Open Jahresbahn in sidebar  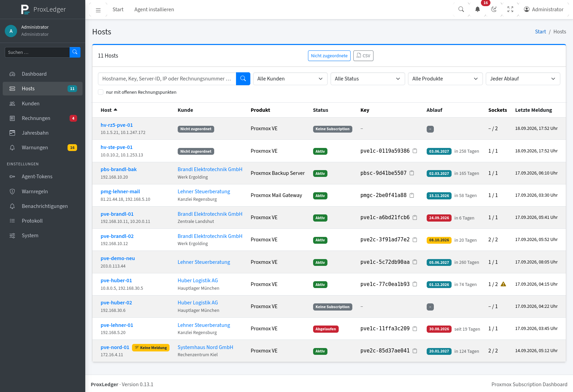tap(43, 133)
